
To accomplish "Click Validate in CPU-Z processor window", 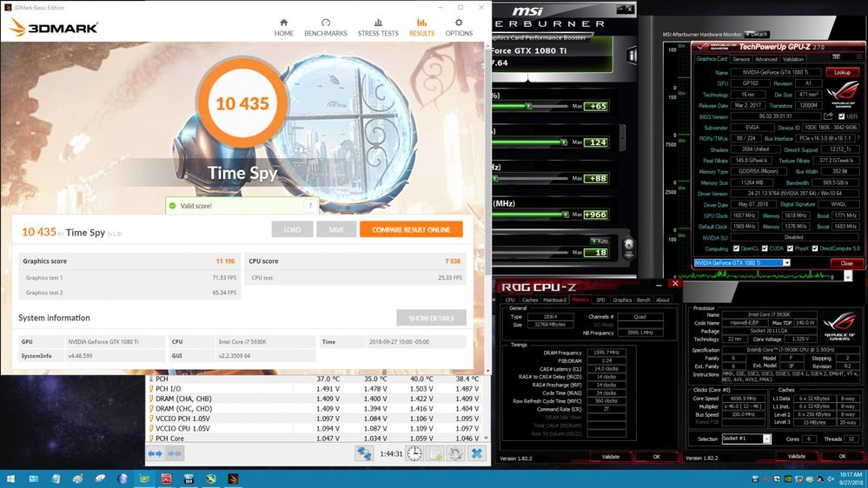I will [796, 457].
